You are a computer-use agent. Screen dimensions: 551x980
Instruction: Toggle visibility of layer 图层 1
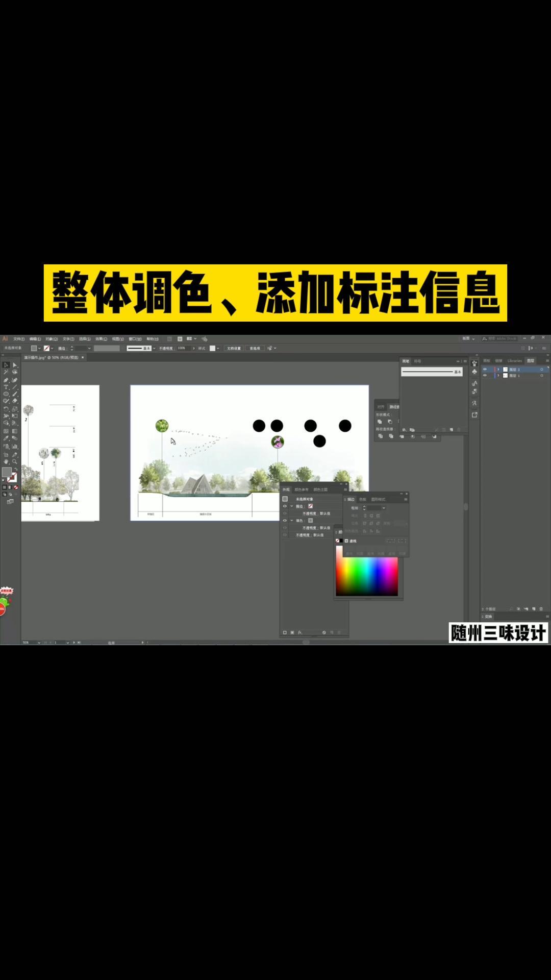click(485, 375)
